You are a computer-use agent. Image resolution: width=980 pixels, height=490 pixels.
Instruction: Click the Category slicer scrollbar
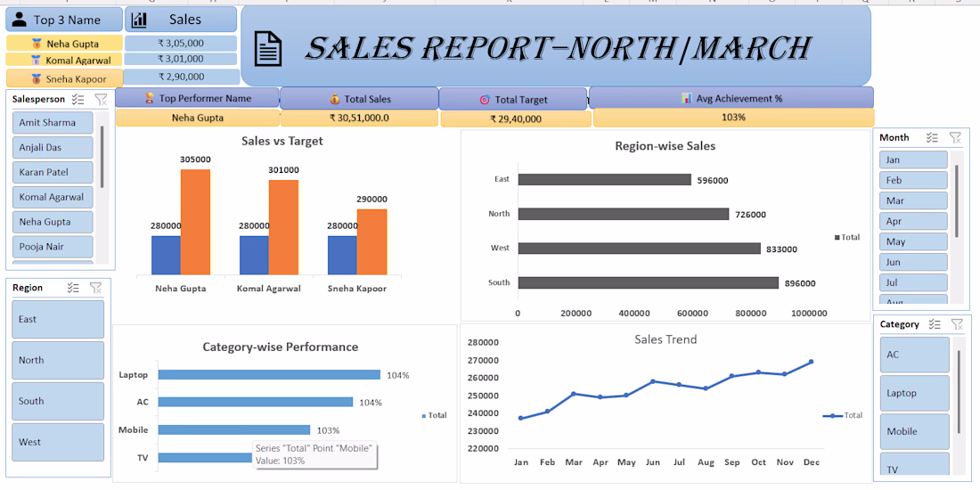click(959, 392)
